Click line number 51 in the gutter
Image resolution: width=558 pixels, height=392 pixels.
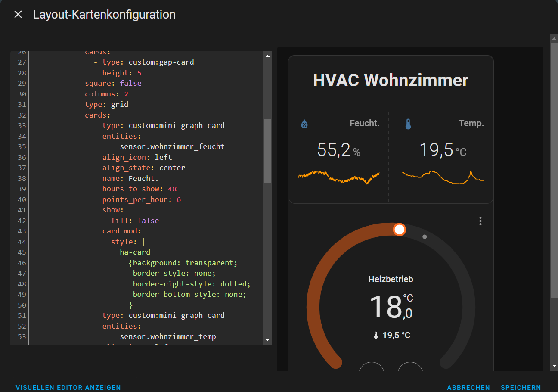22,315
